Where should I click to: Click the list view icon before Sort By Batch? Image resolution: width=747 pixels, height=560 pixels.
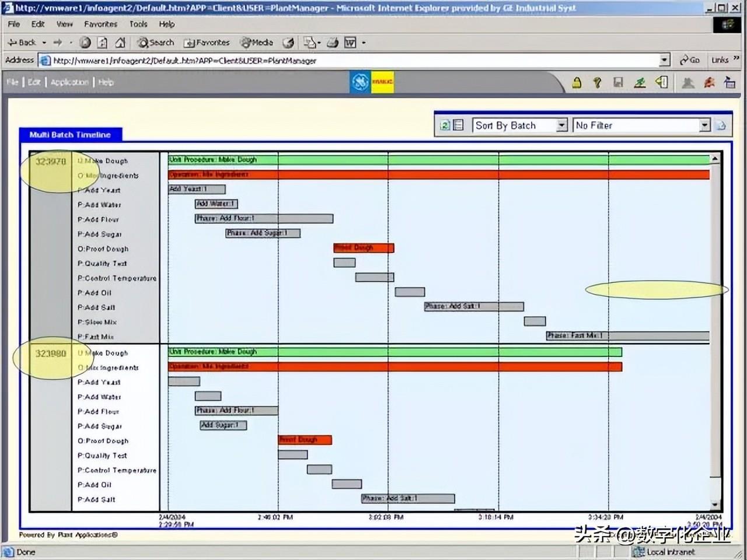pyautogui.click(x=459, y=125)
